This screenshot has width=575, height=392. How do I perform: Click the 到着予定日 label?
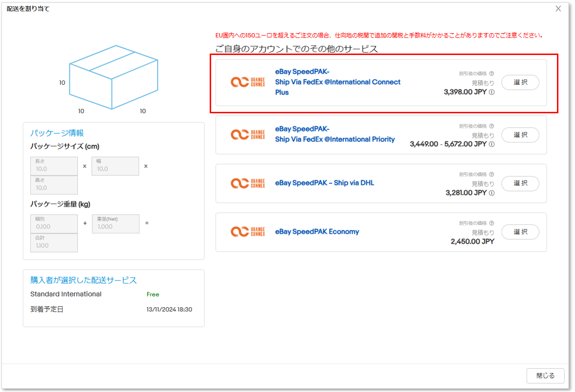tap(46, 310)
